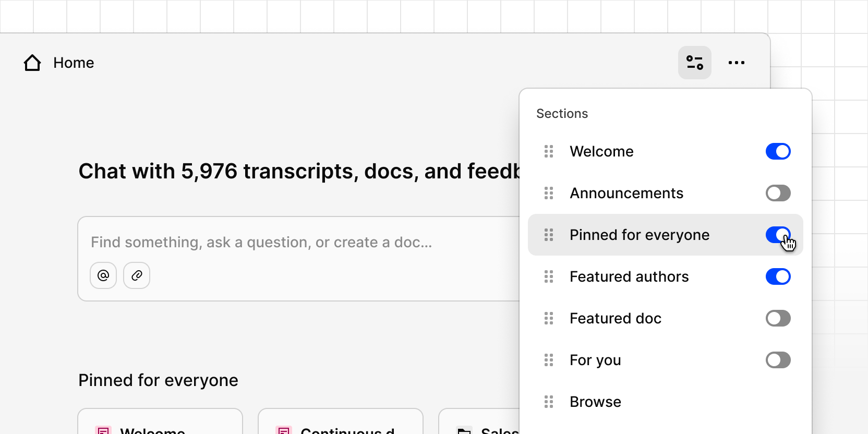Open the section settings sliders icon

click(695, 63)
